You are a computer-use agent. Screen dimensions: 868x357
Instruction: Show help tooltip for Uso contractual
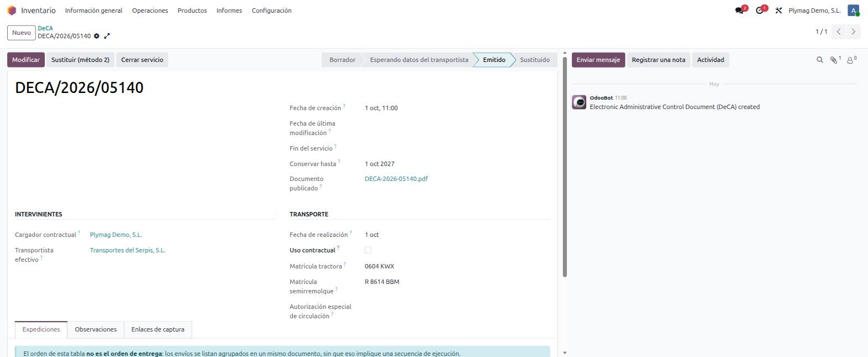click(338, 248)
